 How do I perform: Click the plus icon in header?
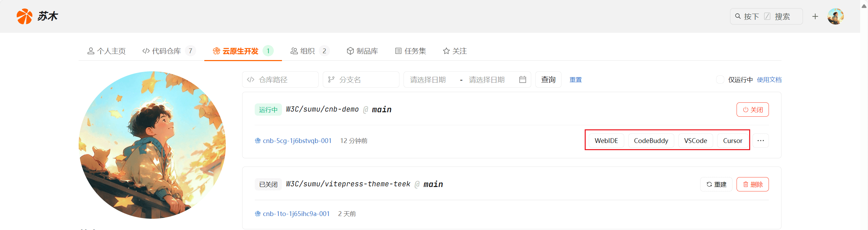[815, 16]
